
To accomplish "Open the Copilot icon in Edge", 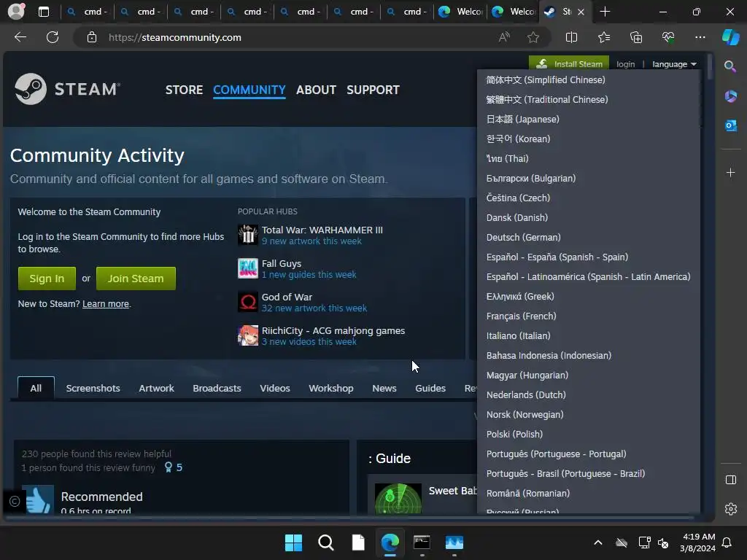I will 730,37.
